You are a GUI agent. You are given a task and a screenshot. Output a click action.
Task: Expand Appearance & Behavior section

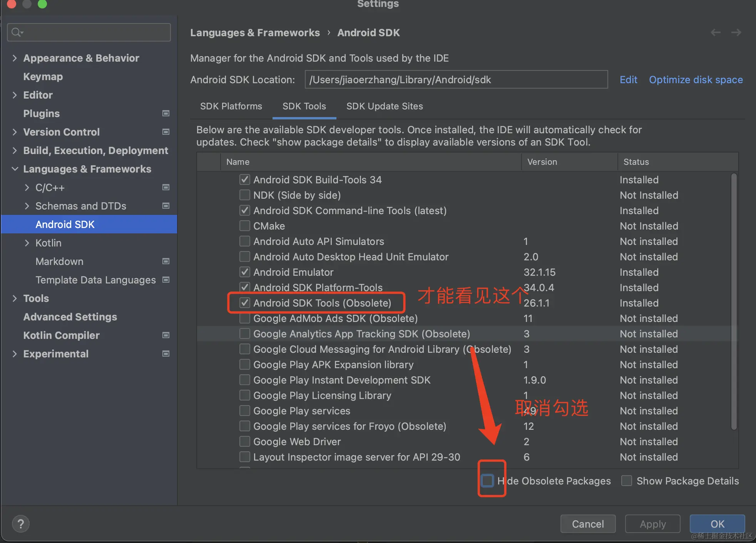coord(15,58)
